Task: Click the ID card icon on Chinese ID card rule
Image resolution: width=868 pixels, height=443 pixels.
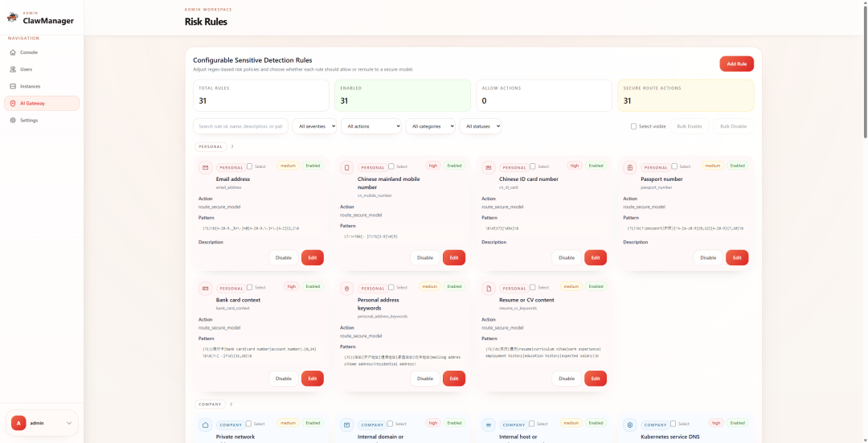Action: click(x=489, y=167)
